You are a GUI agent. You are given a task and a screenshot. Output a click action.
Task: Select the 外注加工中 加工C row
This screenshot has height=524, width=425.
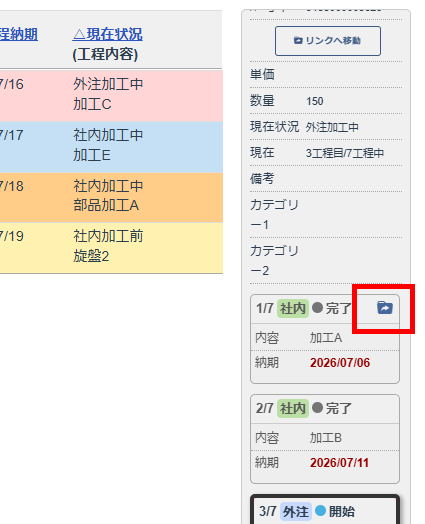[111, 96]
